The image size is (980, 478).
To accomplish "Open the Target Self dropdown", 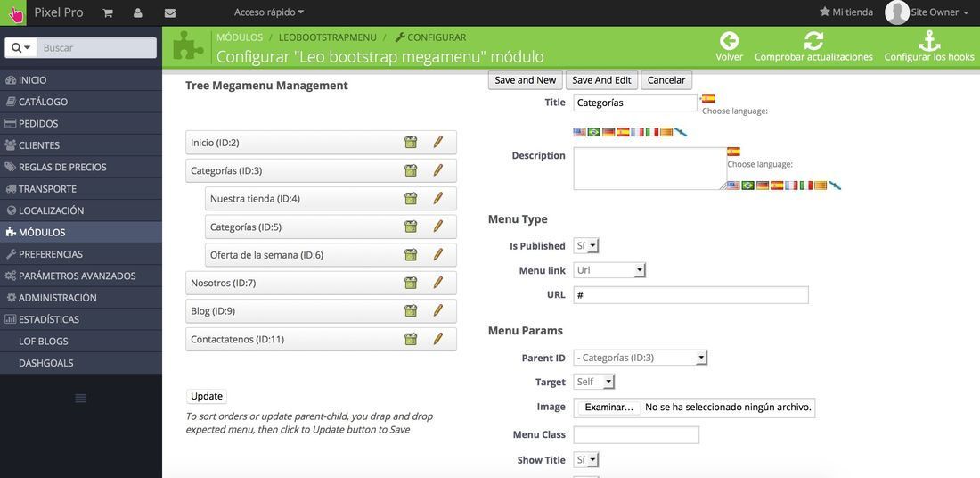I will click(x=594, y=382).
